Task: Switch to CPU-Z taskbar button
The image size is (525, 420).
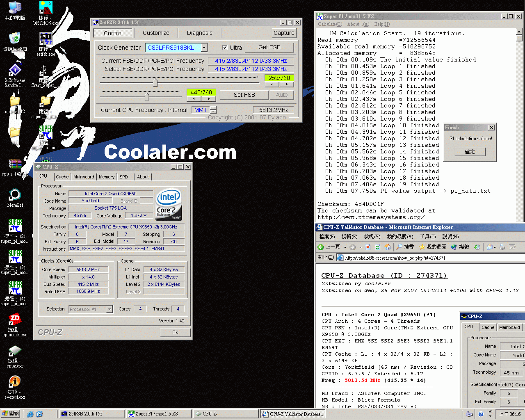Action: tap(226, 414)
